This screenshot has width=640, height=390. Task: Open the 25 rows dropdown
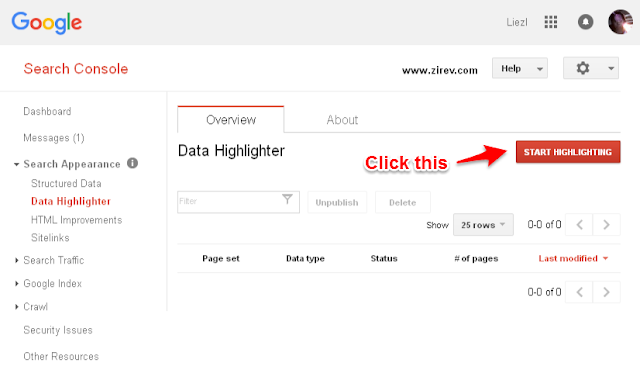483,225
